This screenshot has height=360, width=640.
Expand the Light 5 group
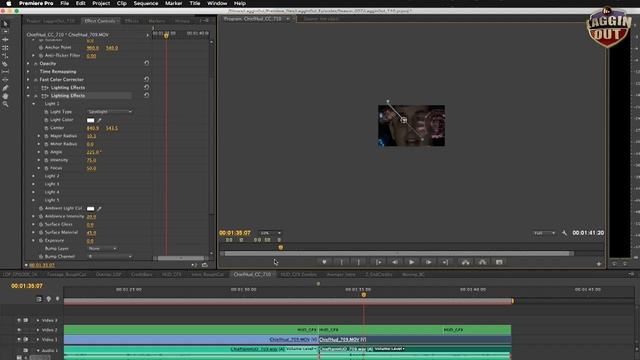click(34, 200)
